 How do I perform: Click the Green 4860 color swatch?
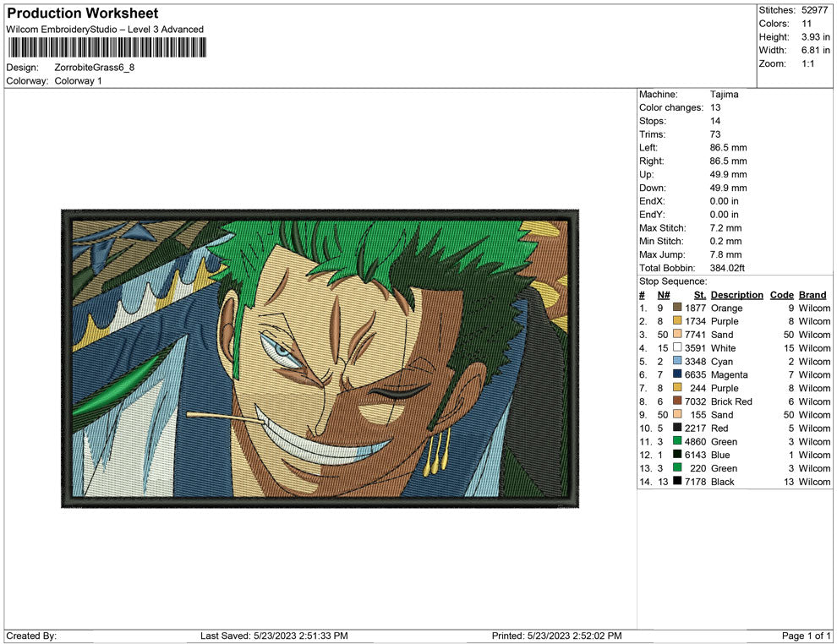tap(677, 440)
